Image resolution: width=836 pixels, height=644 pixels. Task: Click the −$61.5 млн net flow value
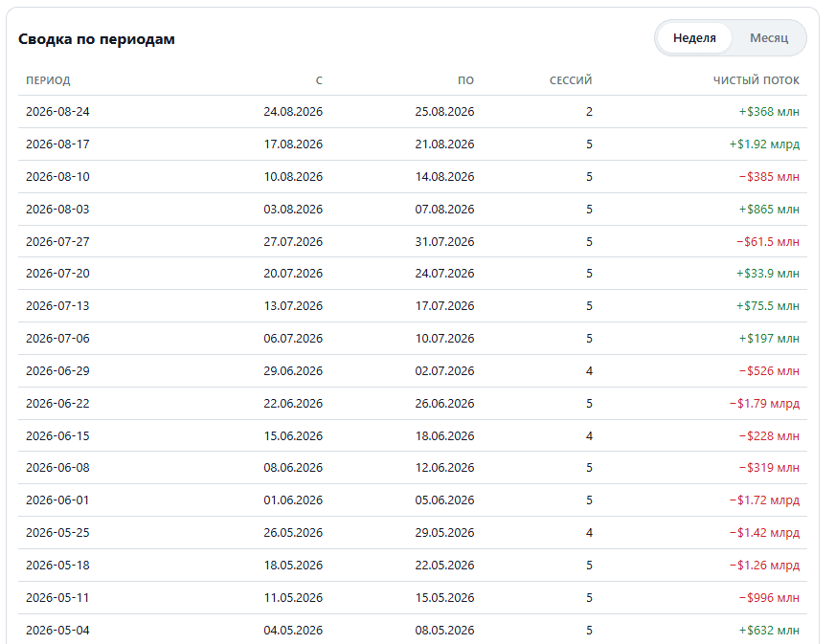point(768,242)
